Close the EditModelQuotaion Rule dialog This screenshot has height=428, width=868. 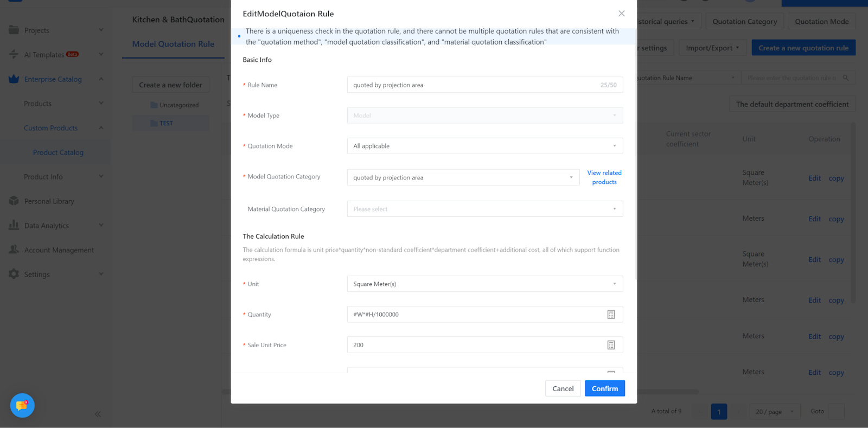[621, 14]
